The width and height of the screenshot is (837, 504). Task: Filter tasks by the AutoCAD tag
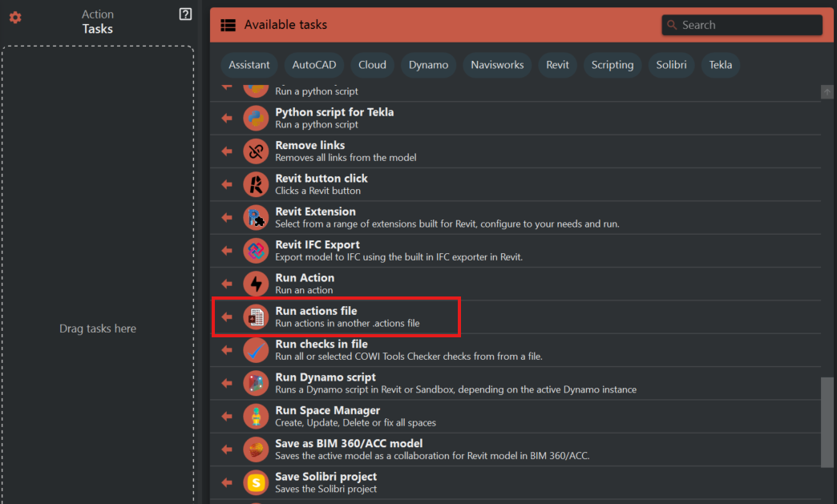tap(314, 65)
